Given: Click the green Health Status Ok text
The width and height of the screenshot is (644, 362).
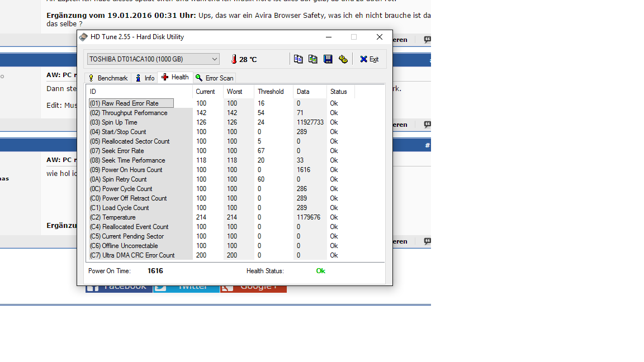Looking at the screenshot, I should point(321,271).
